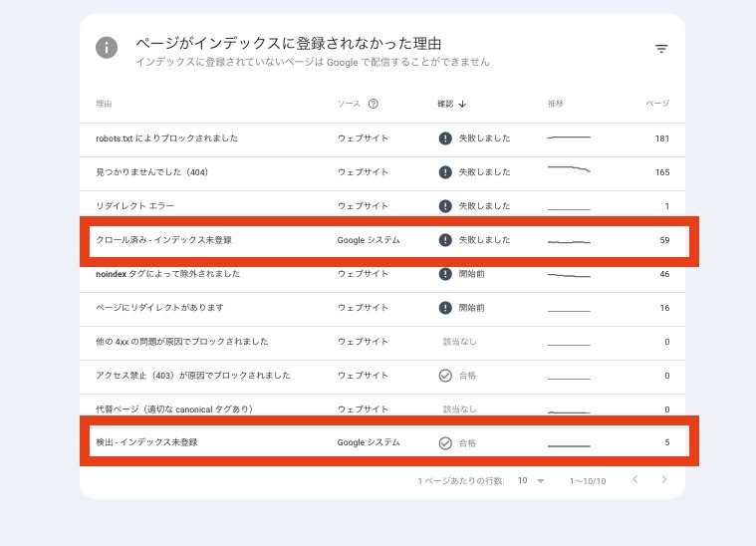The image size is (756, 546).
Task: Click Google システム in クロール済み row
Action: point(369,240)
